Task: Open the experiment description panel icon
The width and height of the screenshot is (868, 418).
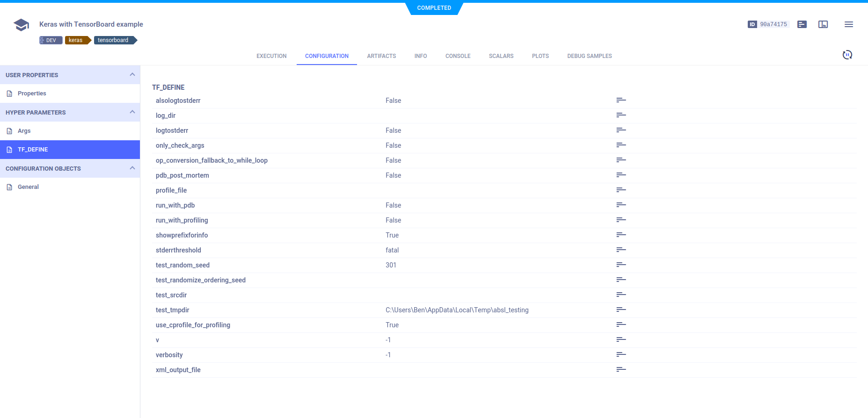Action: [802, 24]
